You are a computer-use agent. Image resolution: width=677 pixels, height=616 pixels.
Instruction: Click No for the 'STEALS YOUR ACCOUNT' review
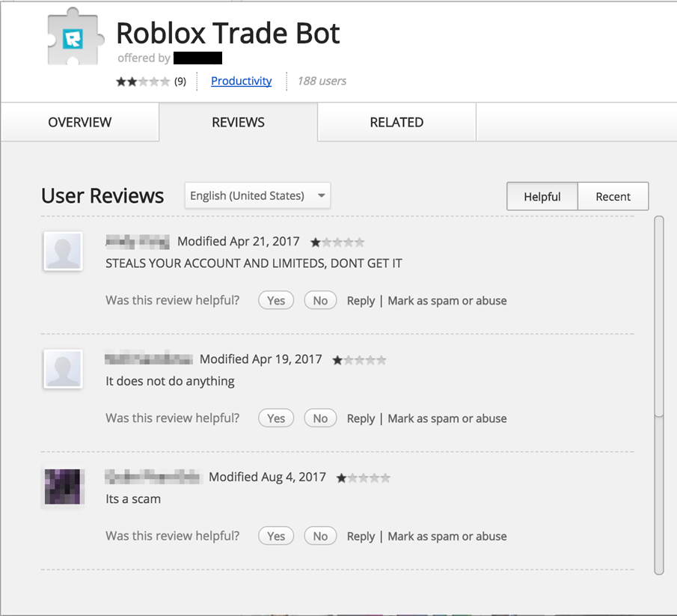(320, 300)
